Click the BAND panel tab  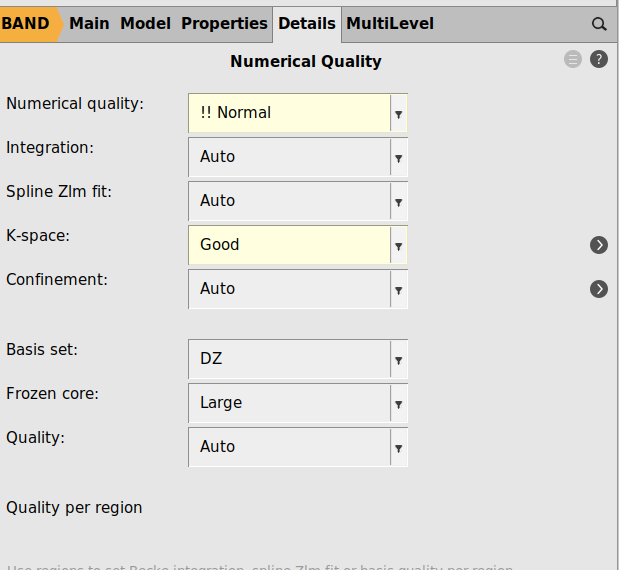pos(27,23)
